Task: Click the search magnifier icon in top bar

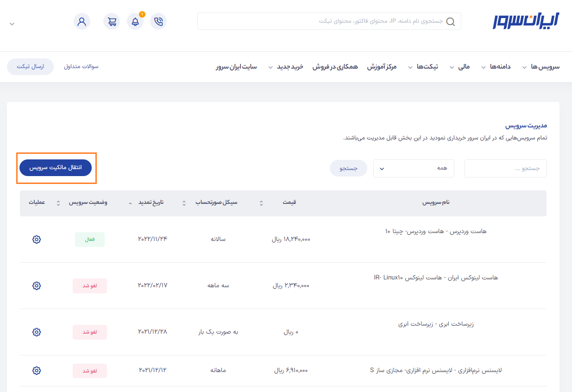Action: tap(450, 22)
